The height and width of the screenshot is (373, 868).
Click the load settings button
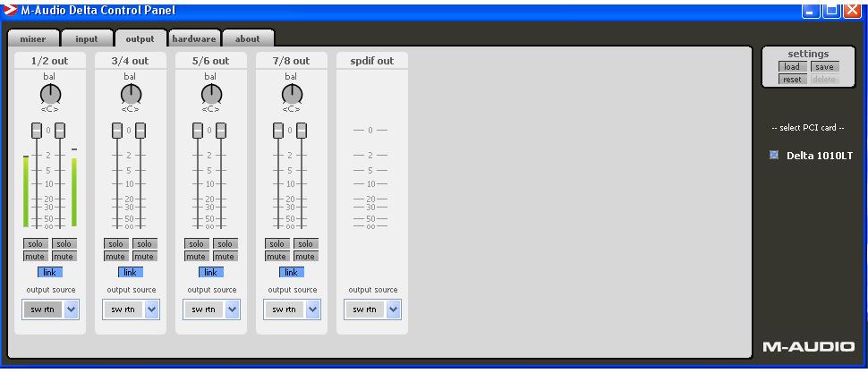792,67
